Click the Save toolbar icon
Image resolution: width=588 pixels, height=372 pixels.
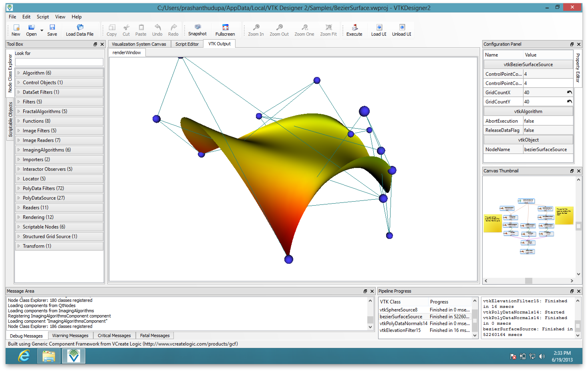52,27
